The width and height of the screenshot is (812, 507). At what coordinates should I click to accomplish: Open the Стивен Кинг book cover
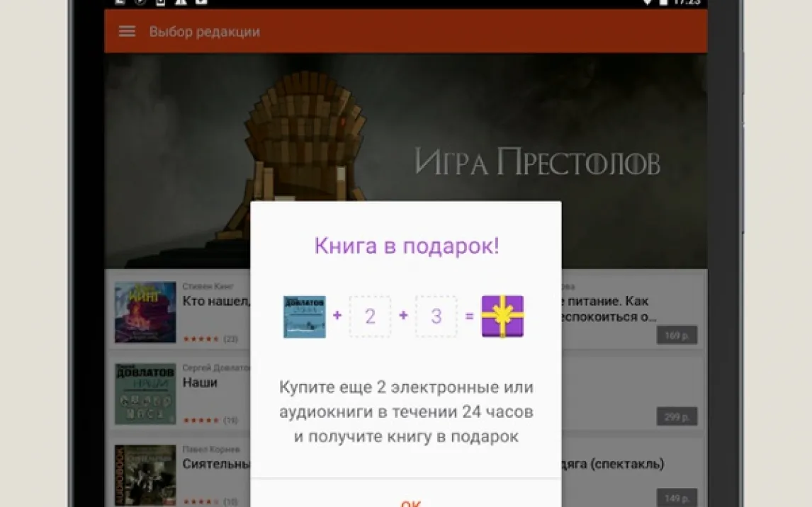[145, 312]
